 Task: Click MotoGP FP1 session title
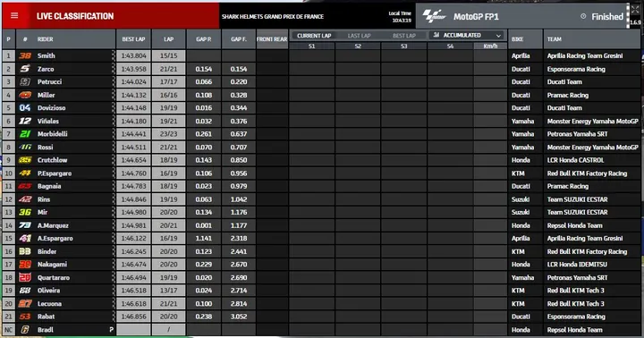[x=476, y=16]
